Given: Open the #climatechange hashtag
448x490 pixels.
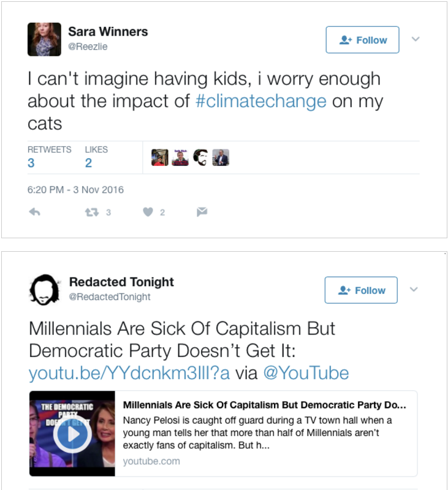Looking at the screenshot, I should pyautogui.click(x=260, y=101).
